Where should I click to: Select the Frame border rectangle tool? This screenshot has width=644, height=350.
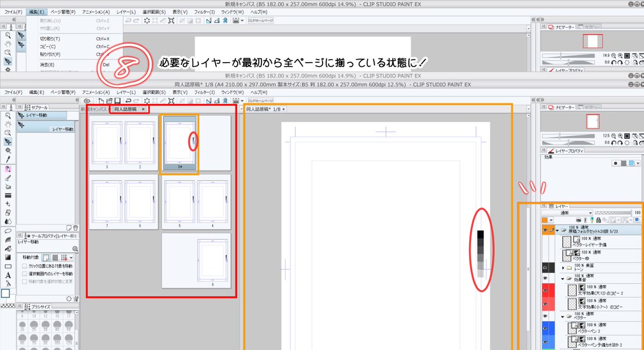coord(8,266)
